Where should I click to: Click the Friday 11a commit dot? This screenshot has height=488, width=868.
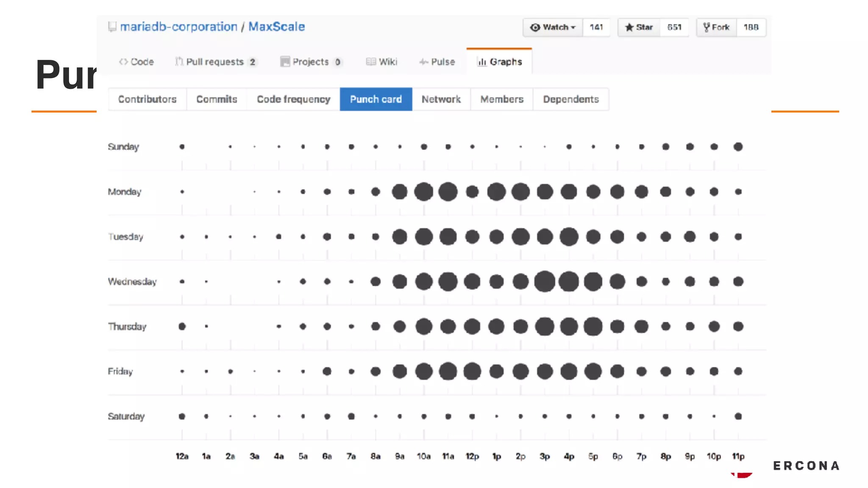[x=448, y=372]
